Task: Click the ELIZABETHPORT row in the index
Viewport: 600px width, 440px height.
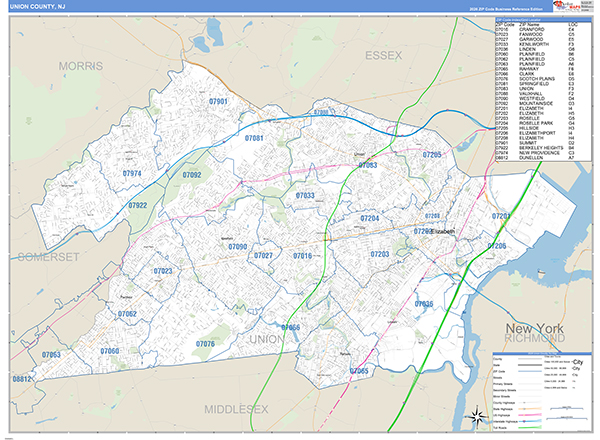Action: pyautogui.click(x=536, y=133)
